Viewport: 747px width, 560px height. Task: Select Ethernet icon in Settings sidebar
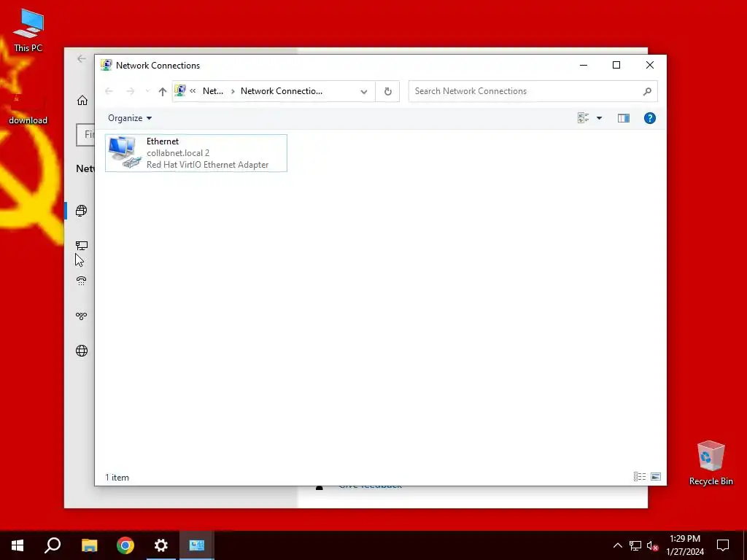[x=82, y=246]
